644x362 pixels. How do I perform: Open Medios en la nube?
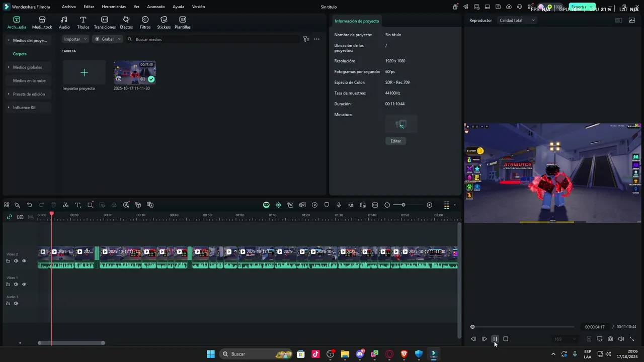[x=29, y=80]
